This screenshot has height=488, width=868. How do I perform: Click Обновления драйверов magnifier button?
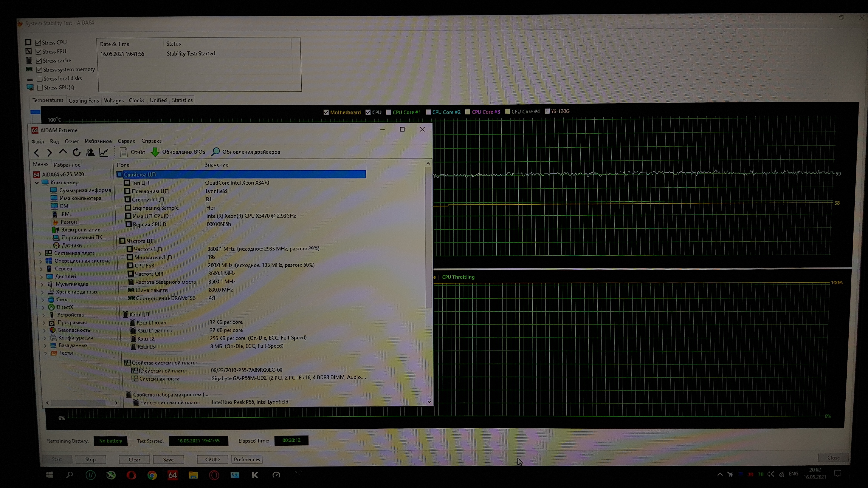246,152
